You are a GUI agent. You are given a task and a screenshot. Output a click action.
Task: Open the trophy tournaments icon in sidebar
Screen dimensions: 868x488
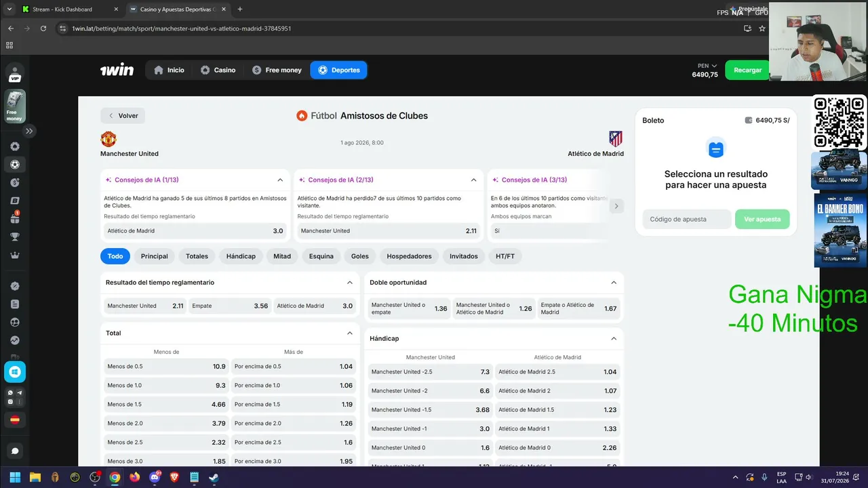point(15,237)
